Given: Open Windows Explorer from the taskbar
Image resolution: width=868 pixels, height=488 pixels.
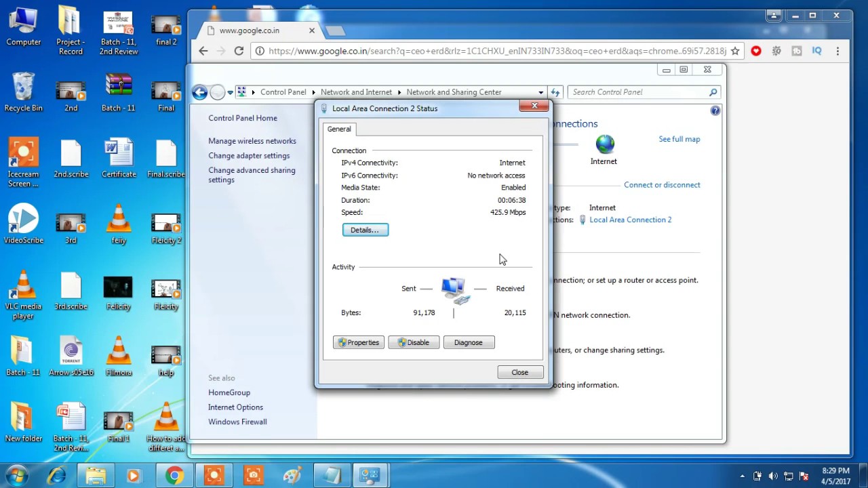Looking at the screenshot, I should click(x=96, y=476).
